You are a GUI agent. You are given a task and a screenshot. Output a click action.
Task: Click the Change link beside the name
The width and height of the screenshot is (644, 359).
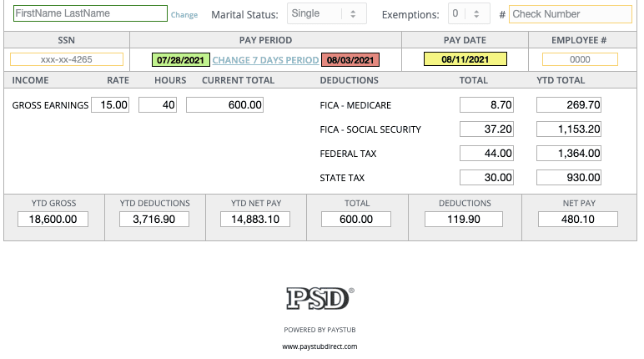184,15
